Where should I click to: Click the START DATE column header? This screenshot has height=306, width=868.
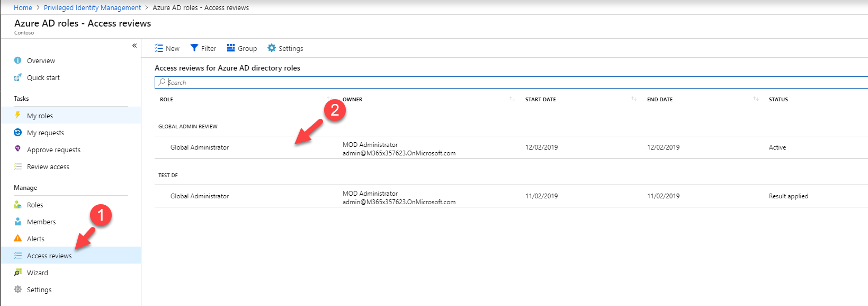point(541,99)
